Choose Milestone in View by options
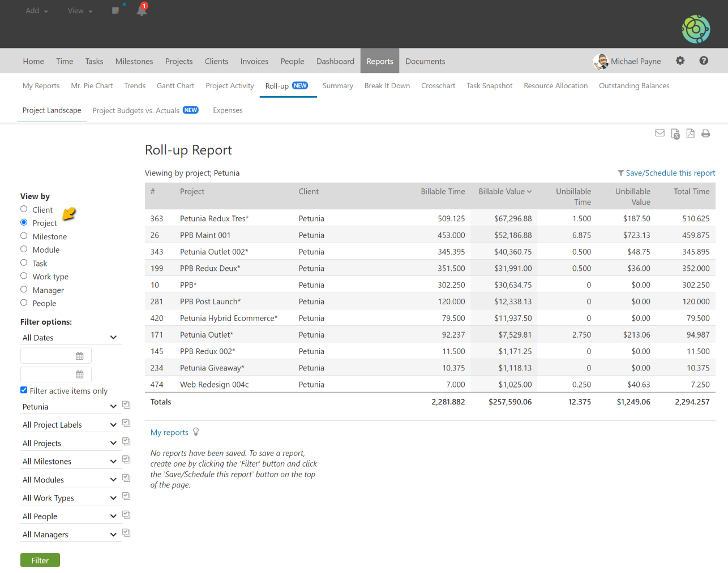The height and width of the screenshot is (573, 728). coord(24,236)
